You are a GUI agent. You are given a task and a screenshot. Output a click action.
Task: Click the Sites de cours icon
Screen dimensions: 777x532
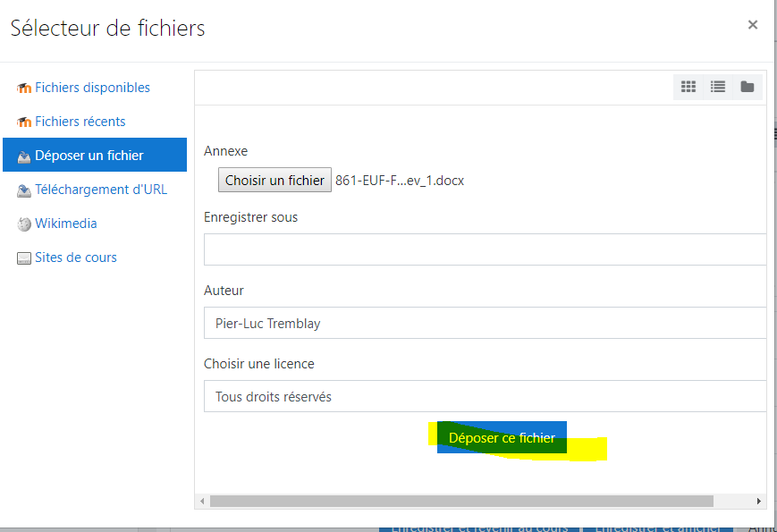[x=24, y=258]
